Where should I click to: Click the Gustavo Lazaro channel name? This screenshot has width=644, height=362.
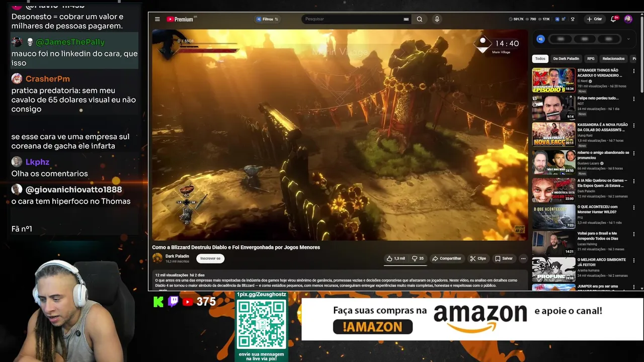click(x=588, y=163)
